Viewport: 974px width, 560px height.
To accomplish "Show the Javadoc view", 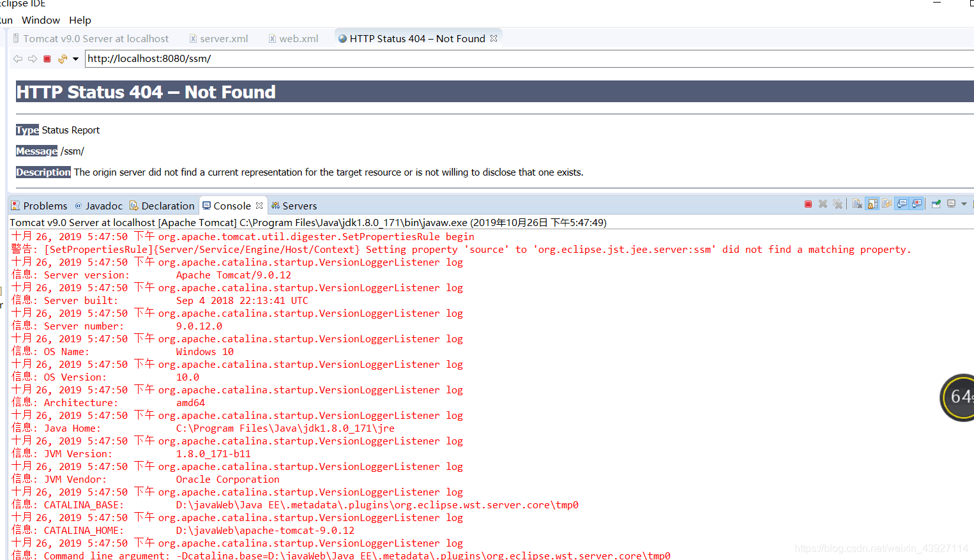I will click(x=98, y=206).
